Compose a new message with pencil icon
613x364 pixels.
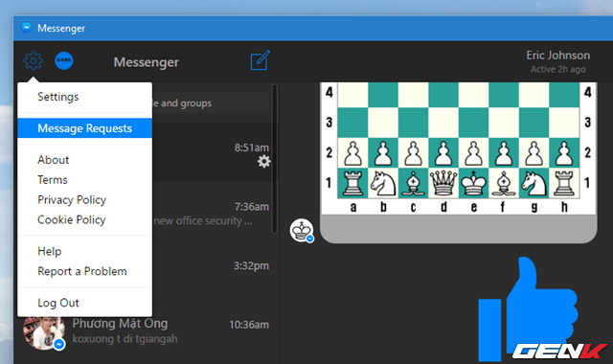(x=260, y=60)
